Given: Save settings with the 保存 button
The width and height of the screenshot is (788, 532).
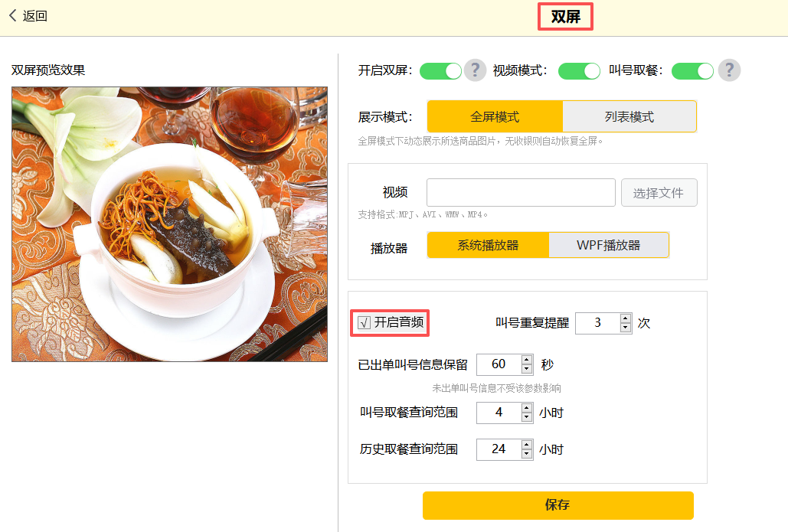Looking at the screenshot, I should 557,505.
